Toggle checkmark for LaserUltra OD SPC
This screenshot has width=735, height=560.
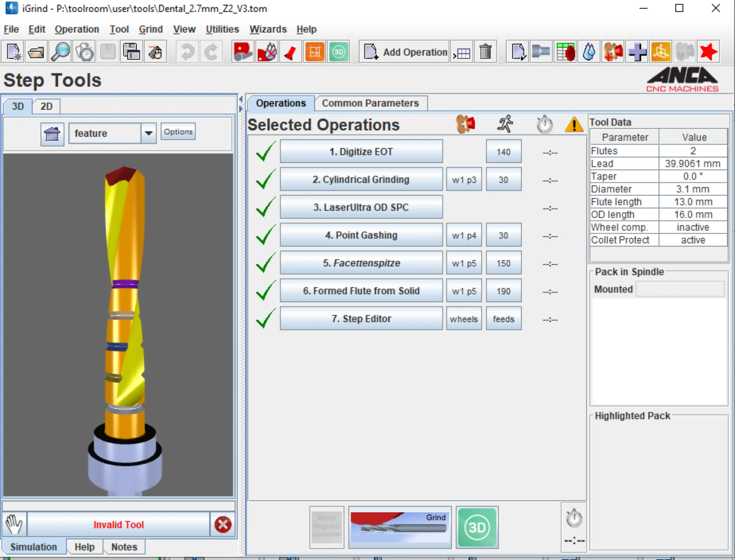point(266,207)
